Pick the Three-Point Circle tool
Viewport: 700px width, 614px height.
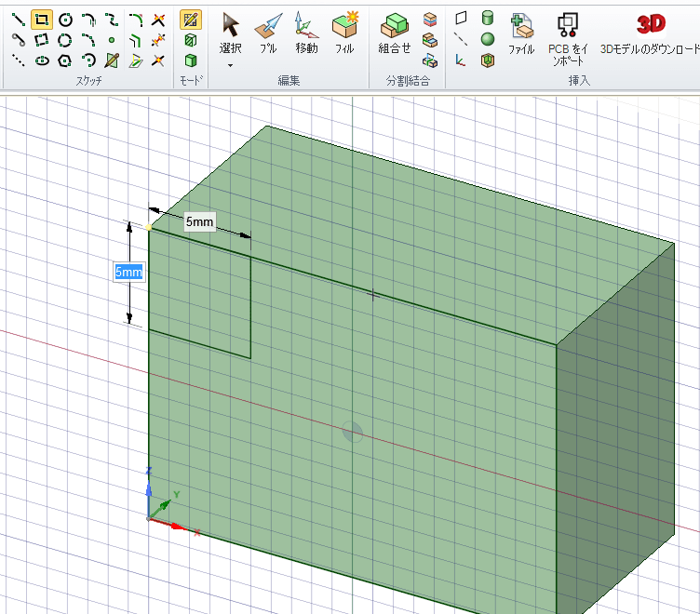65,40
